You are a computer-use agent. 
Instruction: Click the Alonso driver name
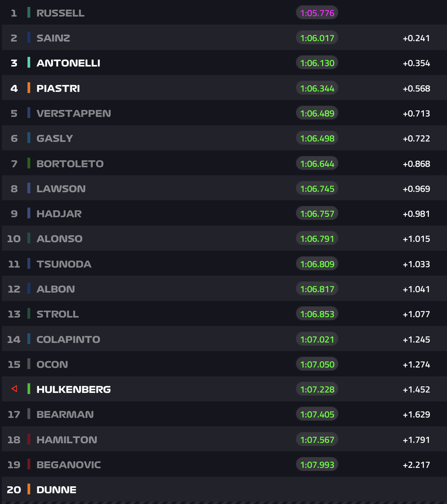tap(60, 239)
